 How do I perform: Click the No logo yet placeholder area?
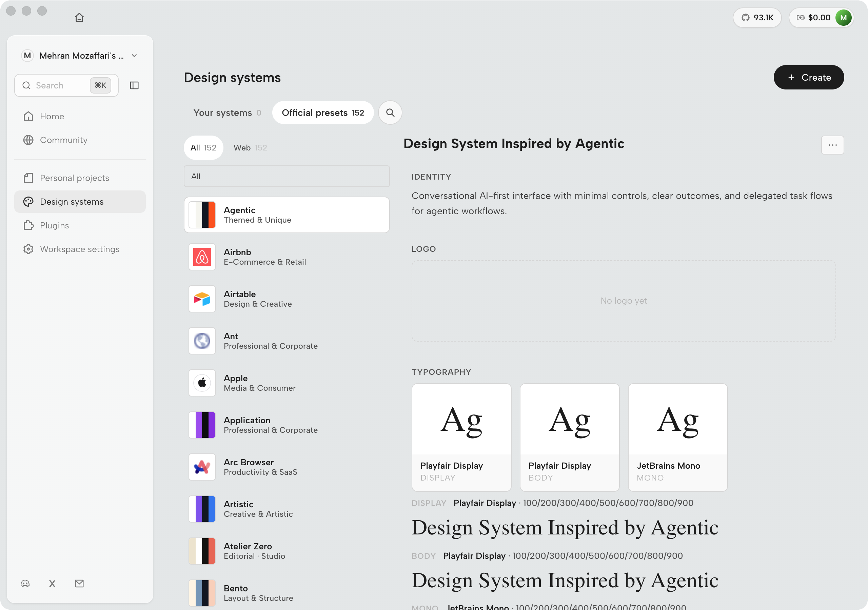pos(624,301)
